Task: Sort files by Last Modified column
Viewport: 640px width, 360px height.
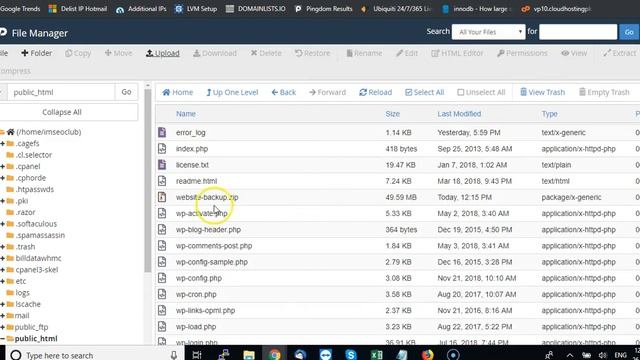Action: pyautogui.click(x=459, y=114)
